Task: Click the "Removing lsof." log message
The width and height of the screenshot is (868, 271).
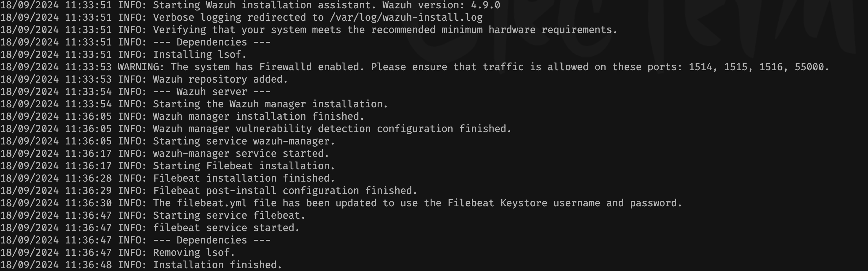Action: [x=194, y=252]
